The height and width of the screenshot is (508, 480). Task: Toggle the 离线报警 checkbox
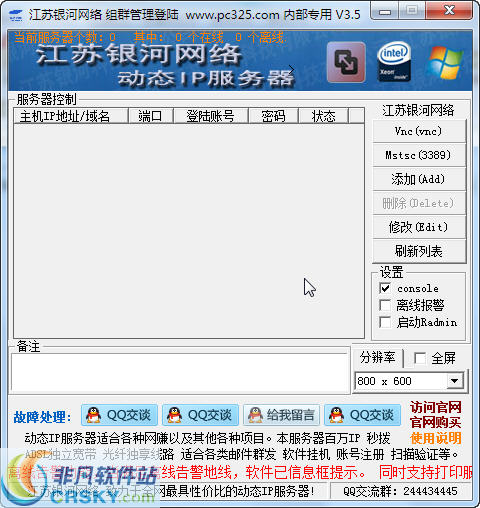(x=385, y=305)
